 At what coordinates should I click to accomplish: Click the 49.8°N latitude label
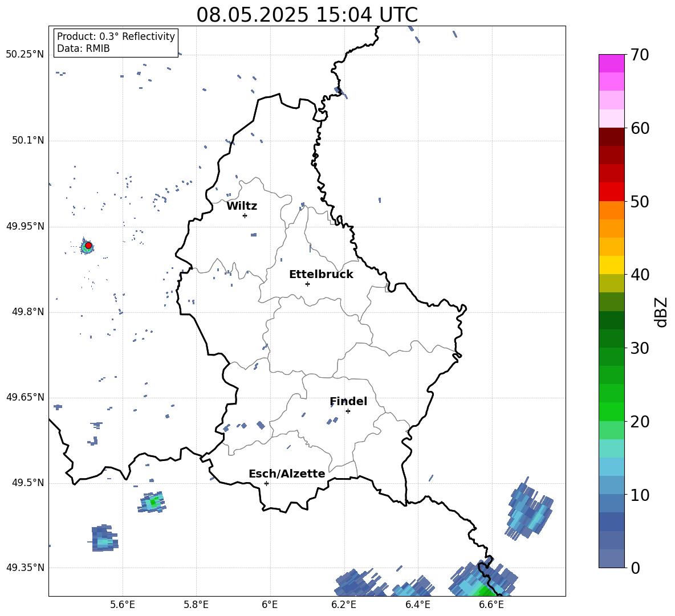pyautogui.click(x=28, y=312)
